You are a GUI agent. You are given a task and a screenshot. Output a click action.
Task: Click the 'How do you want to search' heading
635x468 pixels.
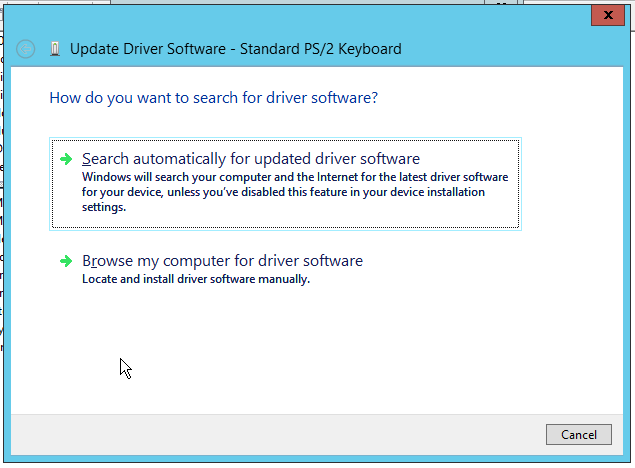point(213,98)
